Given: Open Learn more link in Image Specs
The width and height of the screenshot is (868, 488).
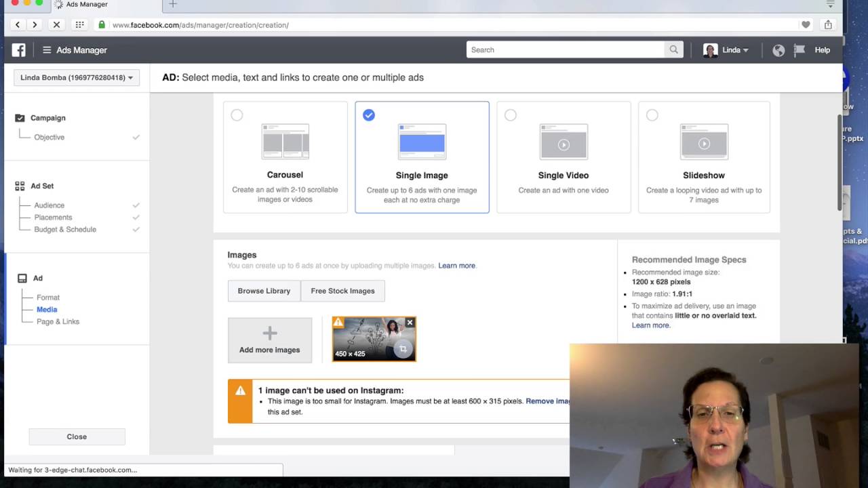Looking at the screenshot, I should [650, 325].
